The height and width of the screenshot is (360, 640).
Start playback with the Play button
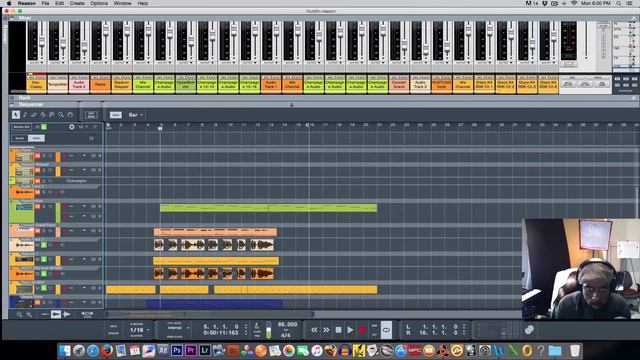[x=350, y=330]
